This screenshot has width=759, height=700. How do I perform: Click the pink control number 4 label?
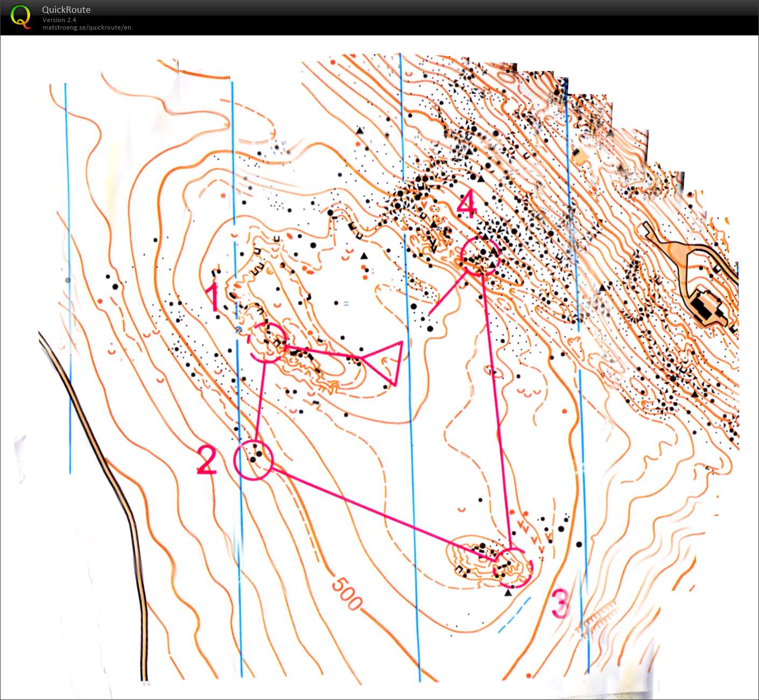467,204
